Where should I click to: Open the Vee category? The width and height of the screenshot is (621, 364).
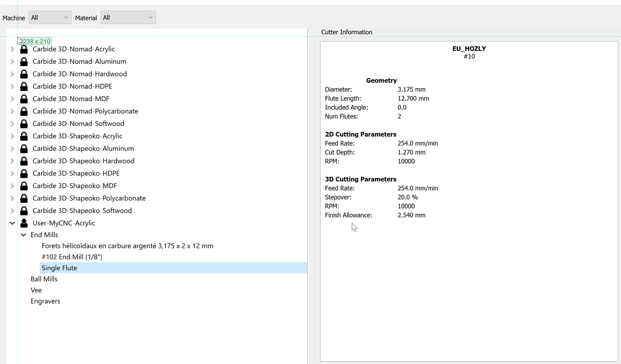pyautogui.click(x=36, y=290)
